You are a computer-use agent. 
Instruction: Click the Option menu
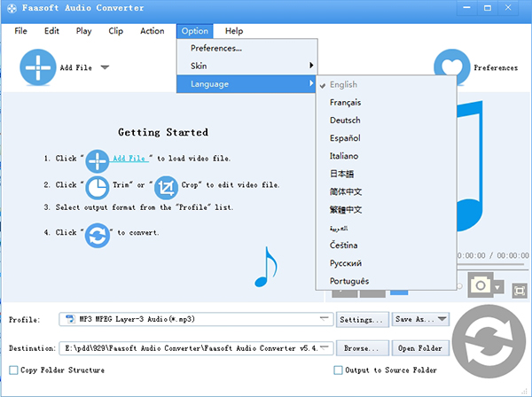pos(195,31)
